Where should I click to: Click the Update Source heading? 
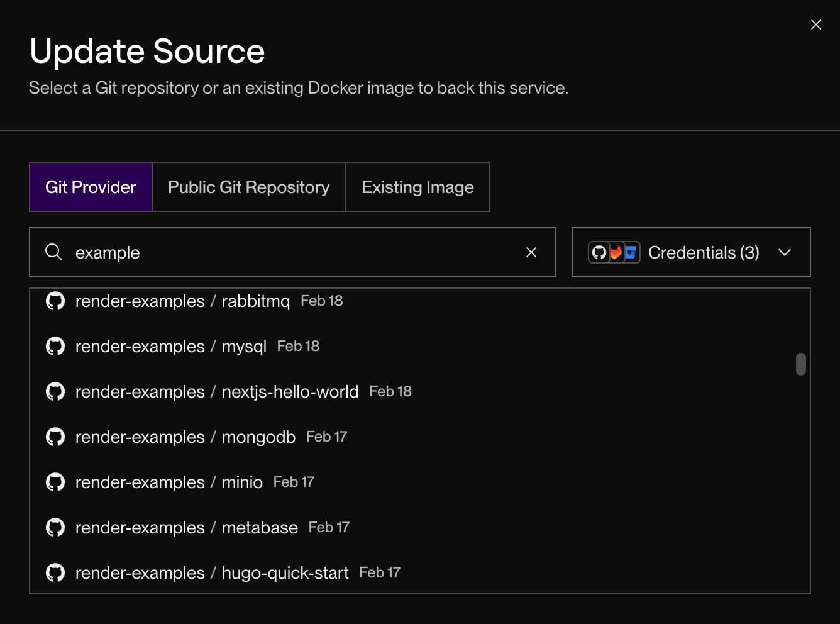(x=147, y=51)
